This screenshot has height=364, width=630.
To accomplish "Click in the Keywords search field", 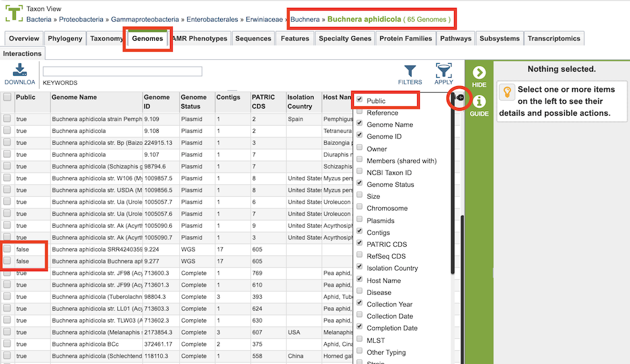I will pos(123,72).
